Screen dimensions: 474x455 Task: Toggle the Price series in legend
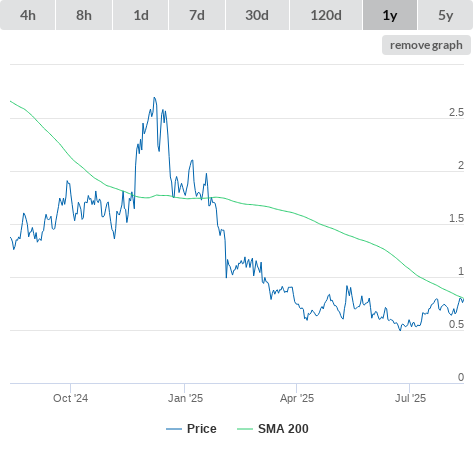coord(191,429)
